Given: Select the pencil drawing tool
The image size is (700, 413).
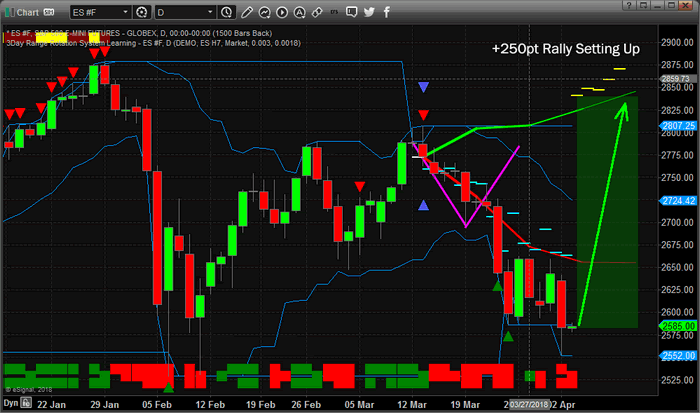Looking at the screenshot, I should (x=246, y=13).
